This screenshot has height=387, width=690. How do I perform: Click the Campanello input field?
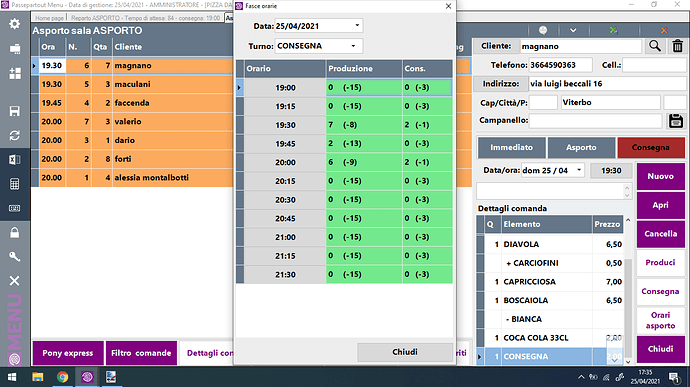coord(595,120)
